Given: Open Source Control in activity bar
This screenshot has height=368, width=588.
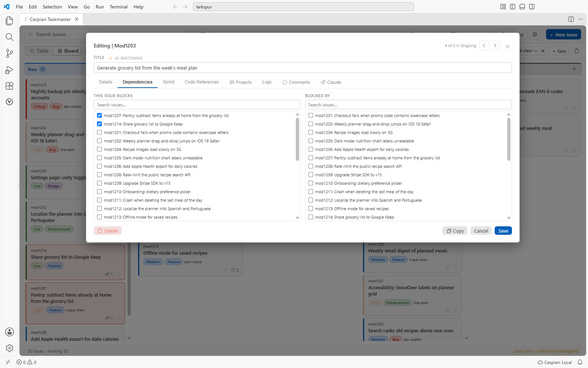Looking at the screenshot, I should [9, 54].
